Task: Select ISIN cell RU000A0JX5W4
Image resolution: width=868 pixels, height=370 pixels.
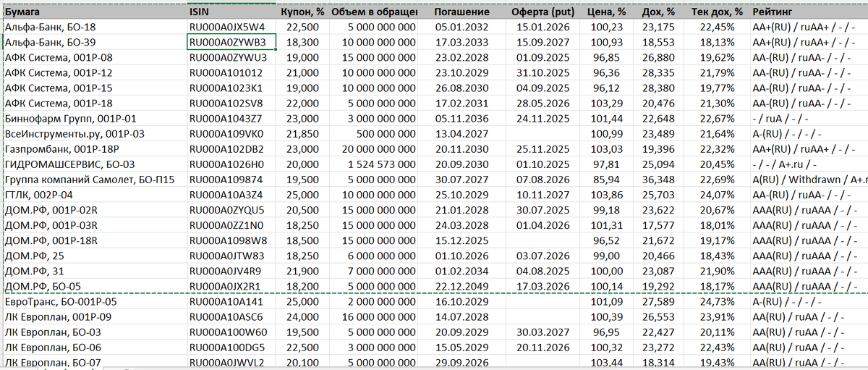Action: (x=231, y=28)
